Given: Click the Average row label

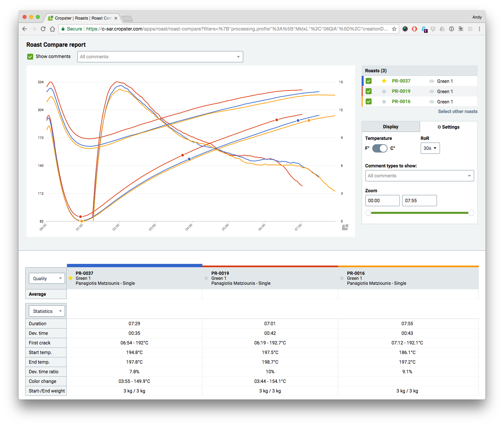Looking at the screenshot, I should (x=37, y=294).
